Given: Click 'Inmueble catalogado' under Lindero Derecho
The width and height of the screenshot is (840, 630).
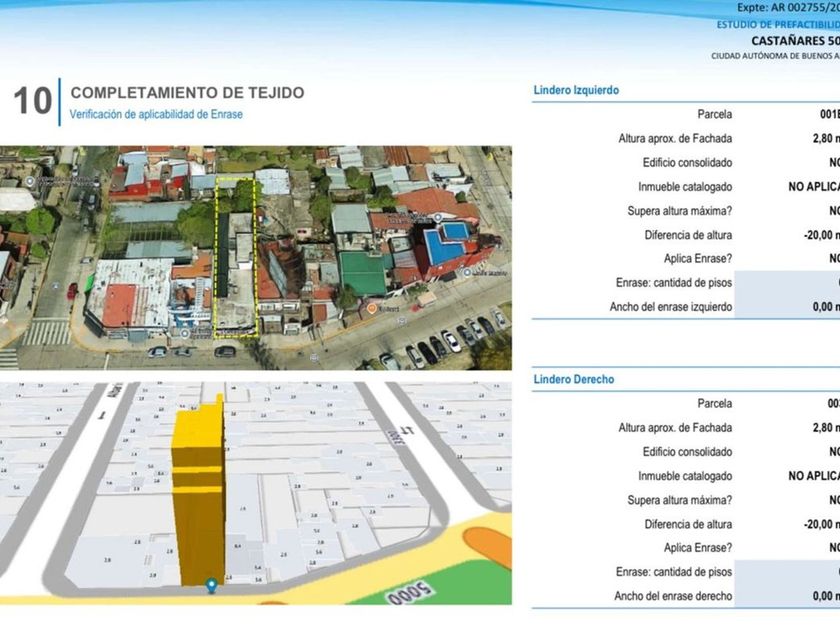Looking at the screenshot, I should point(685,476).
